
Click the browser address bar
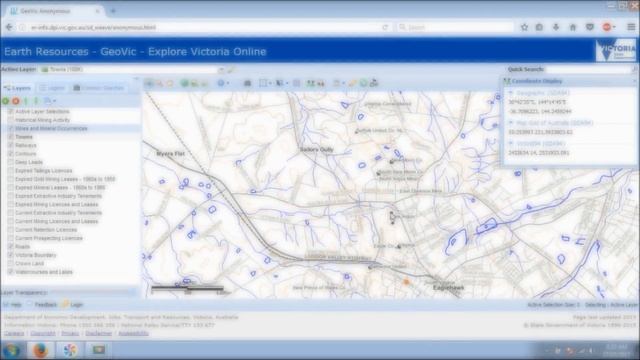[x=203, y=27]
